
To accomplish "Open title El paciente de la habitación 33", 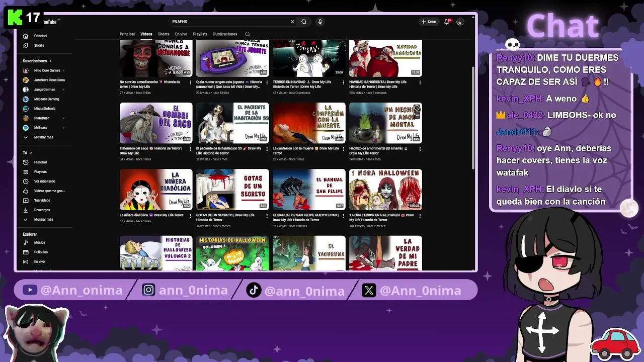I will click(x=228, y=151).
